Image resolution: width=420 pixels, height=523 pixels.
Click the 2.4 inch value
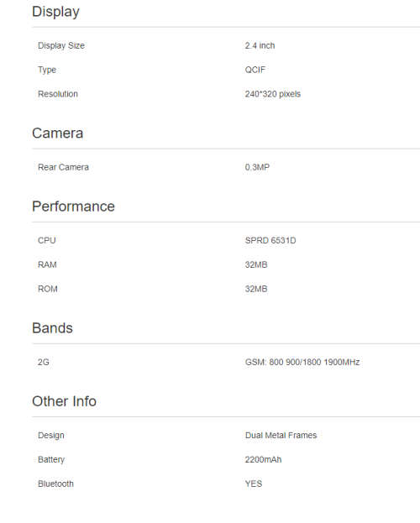[260, 45]
